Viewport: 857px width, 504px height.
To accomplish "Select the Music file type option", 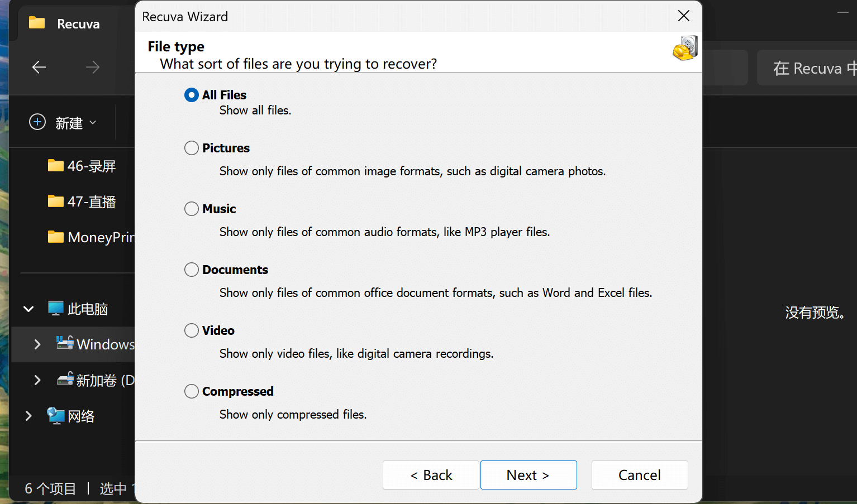I will click(192, 209).
